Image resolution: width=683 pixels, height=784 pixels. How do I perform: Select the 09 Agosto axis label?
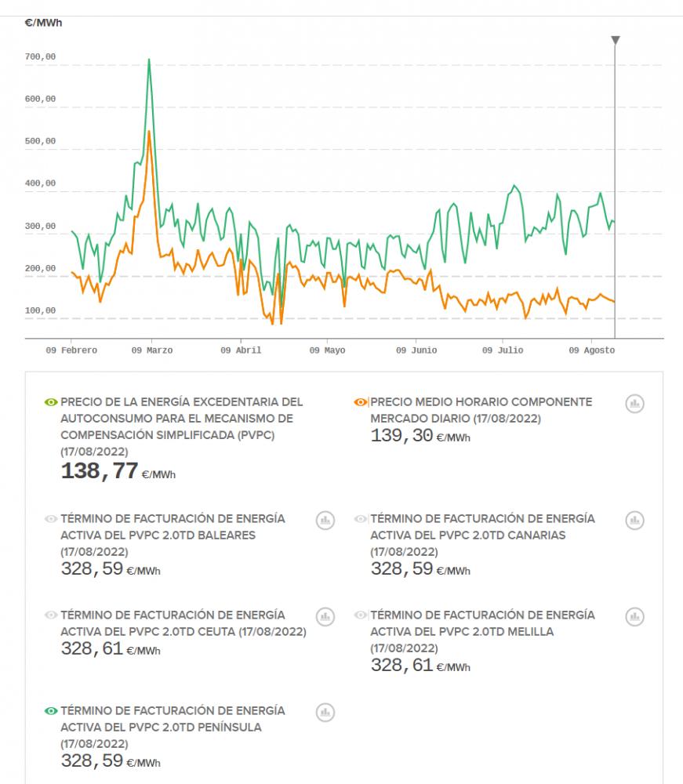pos(592,350)
